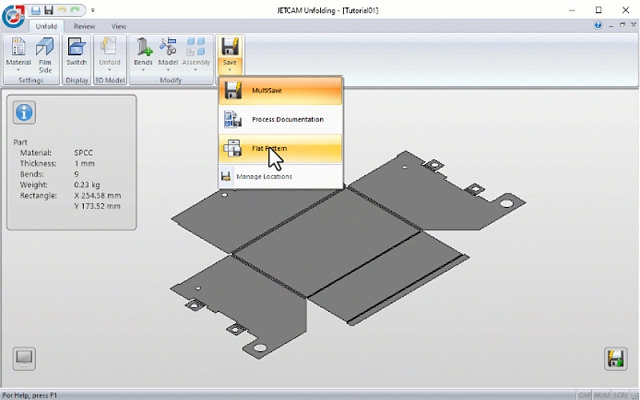640x400 pixels.
Task: Click the monitor icon button at bottom left
Action: pyautogui.click(x=24, y=359)
